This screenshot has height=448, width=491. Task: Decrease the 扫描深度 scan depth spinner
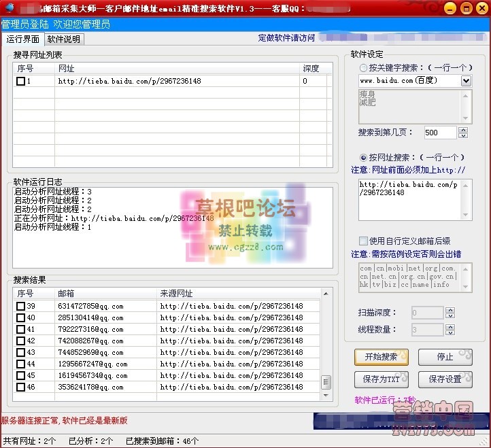point(450,315)
